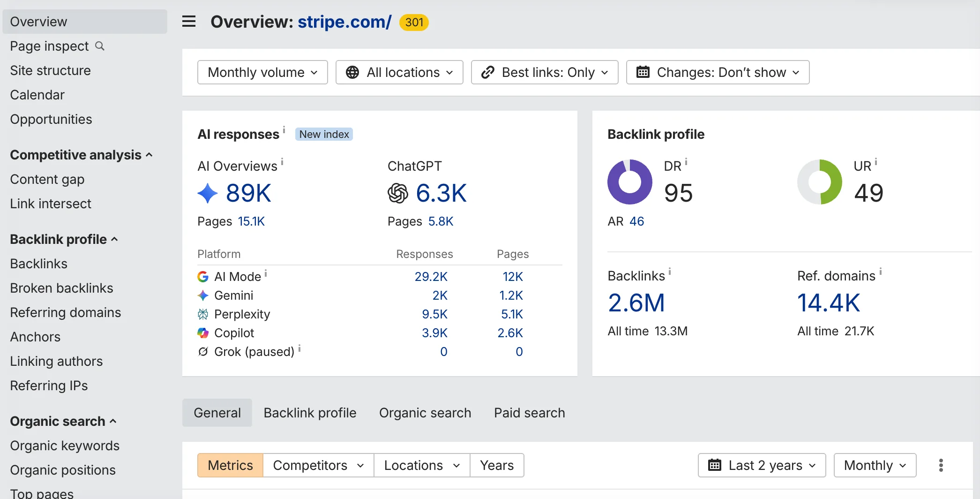Viewport: 980px width, 499px height.
Task: Click the info icon beside UR
Action: [876, 162]
